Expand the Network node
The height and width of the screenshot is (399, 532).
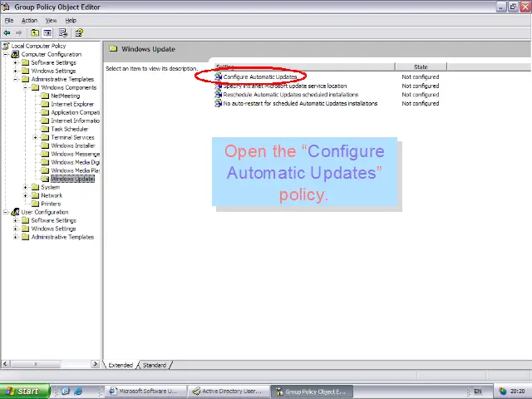pyautogui.click(x=25, y=195)
